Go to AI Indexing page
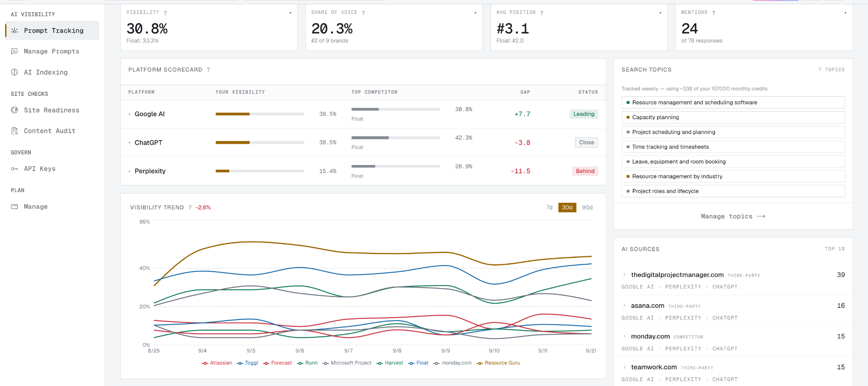 pyautogui.click(x=52, y=72)
